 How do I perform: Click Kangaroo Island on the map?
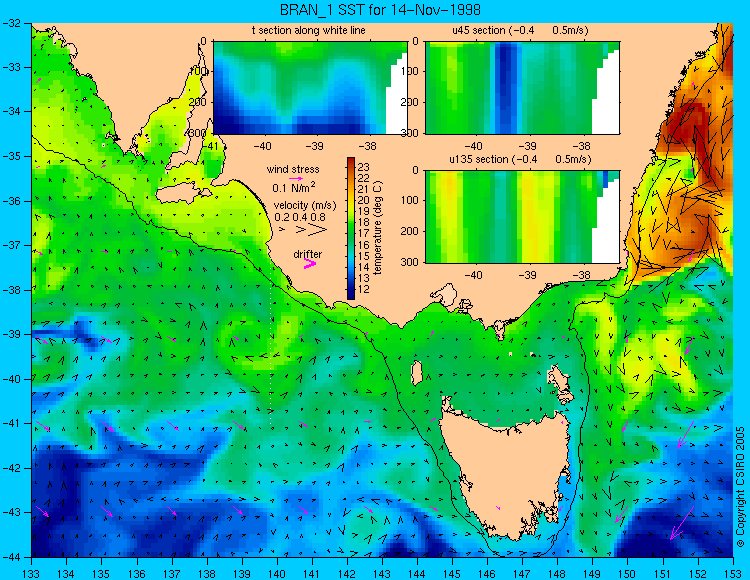183,195
